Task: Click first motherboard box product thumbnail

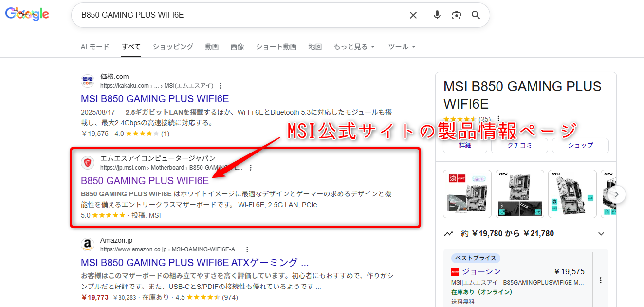Action: [x=467, y=194]
